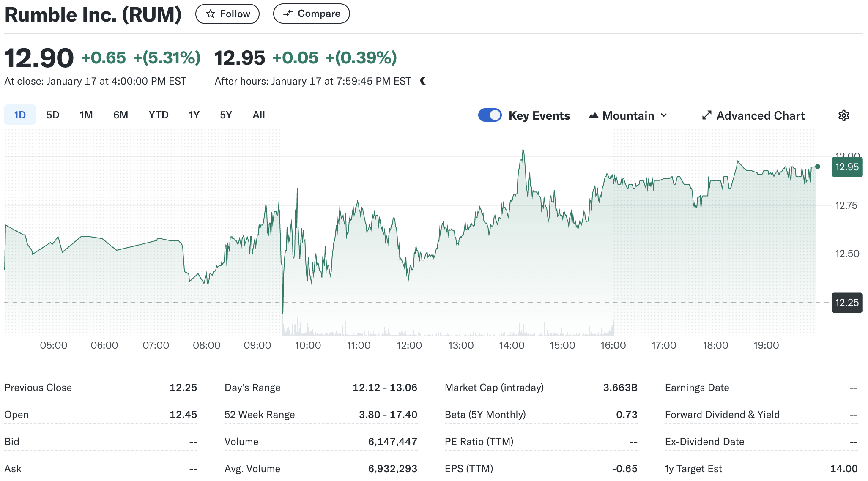Click the 14:00 price peak on chart
Viewport: 868px width, 481px height.
[x=523, y=150]
